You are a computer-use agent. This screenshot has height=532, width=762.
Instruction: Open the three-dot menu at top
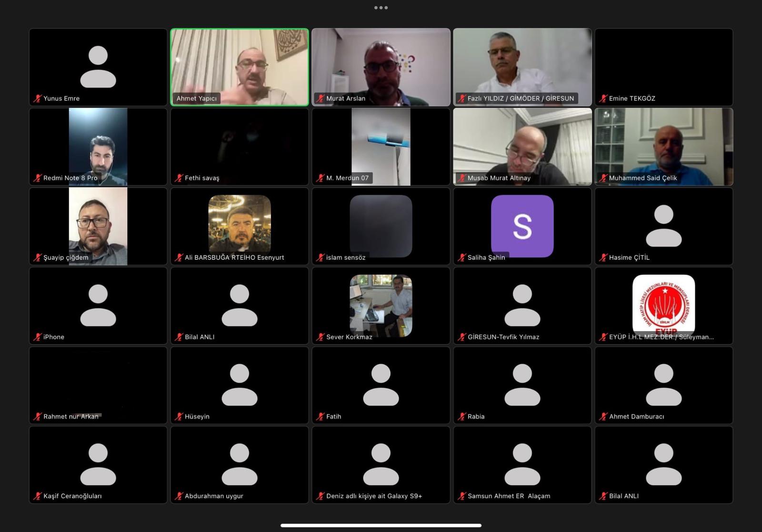pyautogui.click(x=381, y=8)
